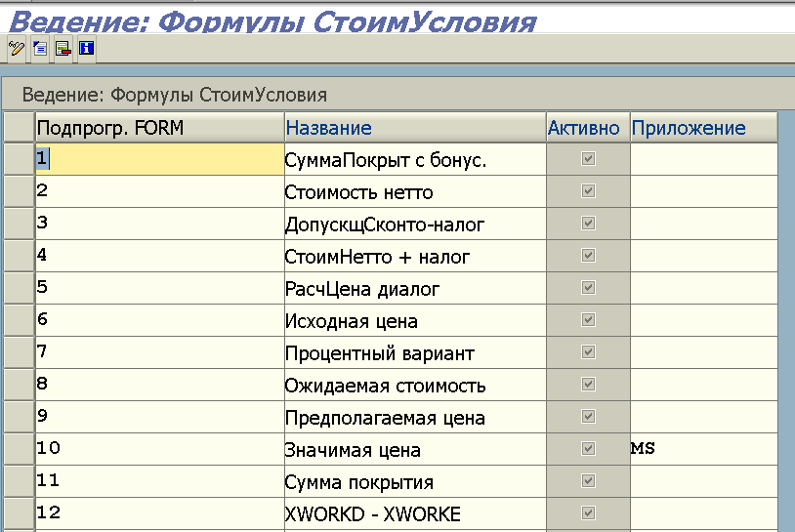Click FORM number cell 6
The image size is (795, 532).
coord(160,320)
